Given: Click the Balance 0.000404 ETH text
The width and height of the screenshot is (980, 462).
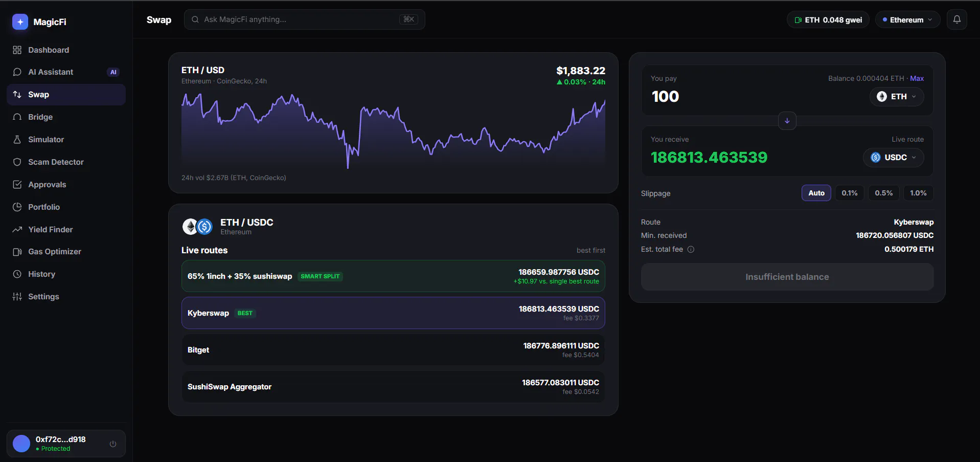Looking at the screenshot, I should (x=866, y=78).
